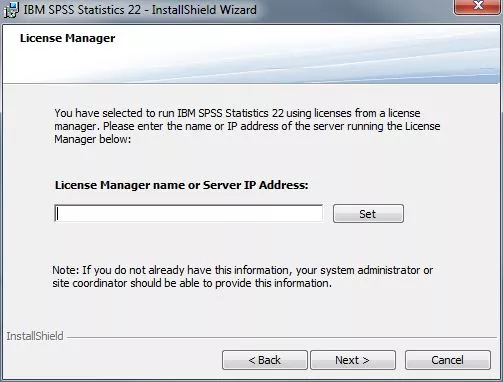Click the window title 'IBM SPSS Statistics 22 - InstallShield Wizard'
The width and height of the screenshot is (503, 382).
[140, 9]
